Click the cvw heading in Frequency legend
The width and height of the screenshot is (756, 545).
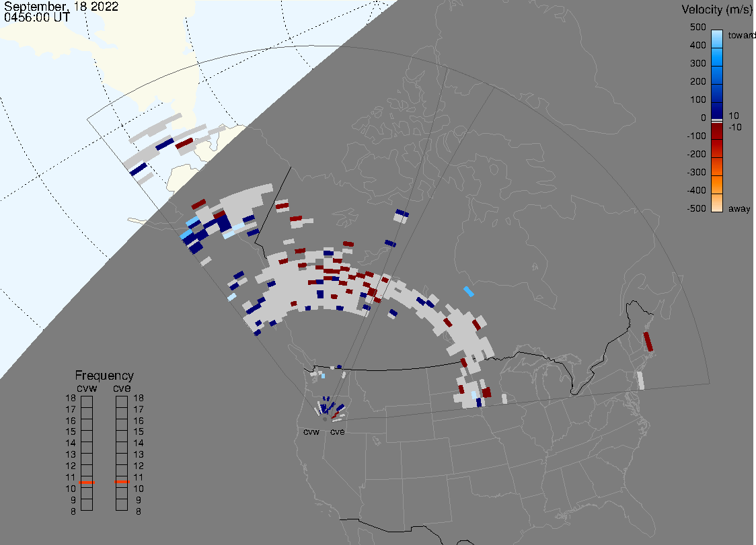tap(87, 388)
